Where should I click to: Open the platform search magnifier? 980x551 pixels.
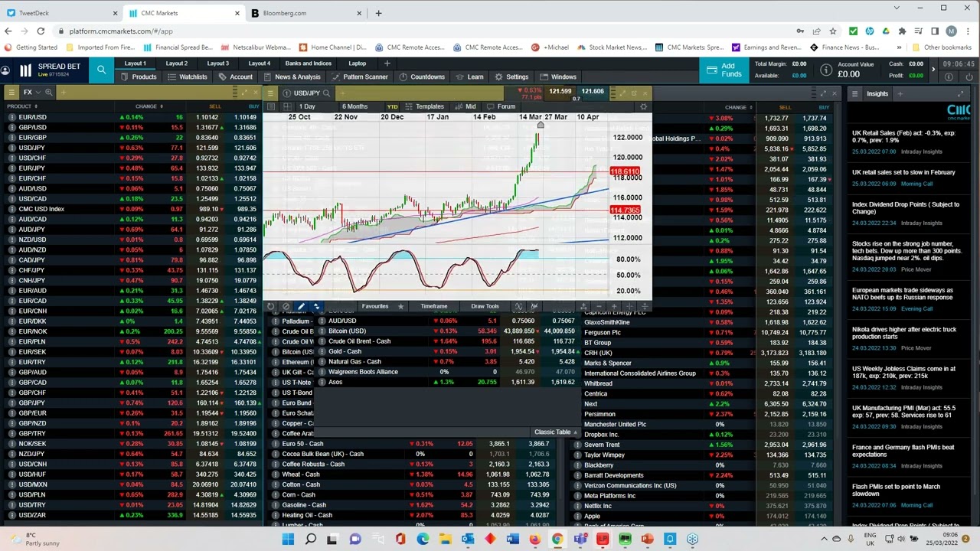pos(101,70)
